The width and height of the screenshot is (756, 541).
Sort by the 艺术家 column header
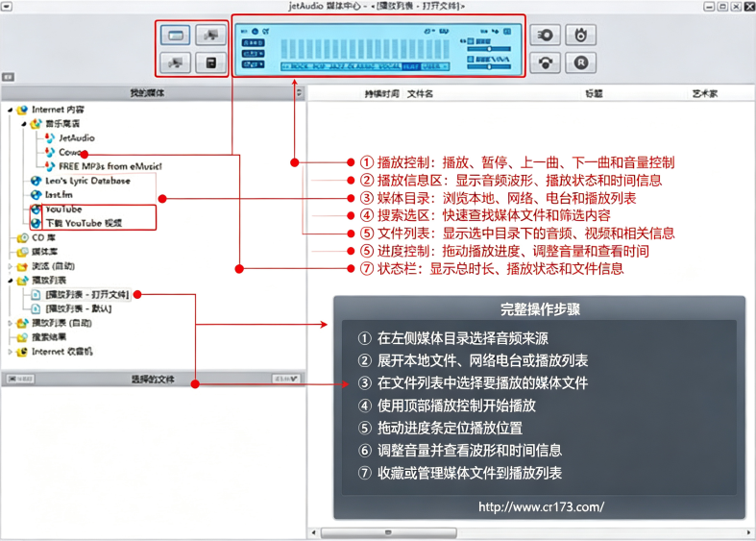705,93
